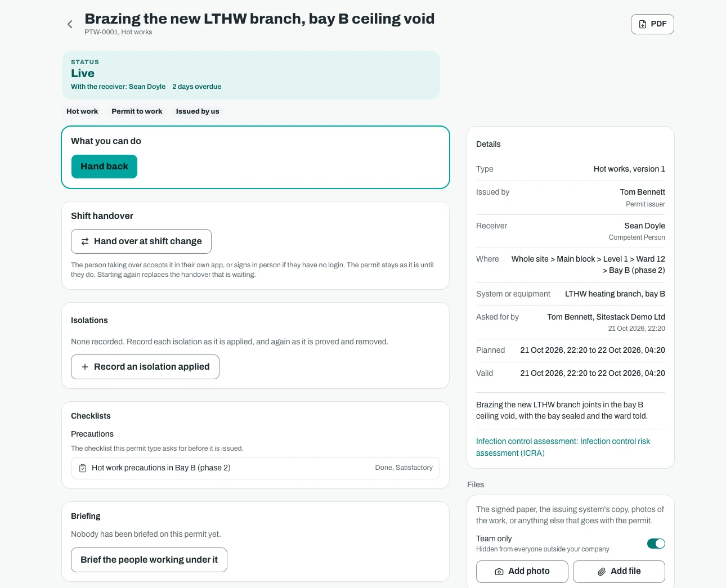Export the permit with the PDF button
The width and height of the screenshot is (726, 588).
click(652, 24)
